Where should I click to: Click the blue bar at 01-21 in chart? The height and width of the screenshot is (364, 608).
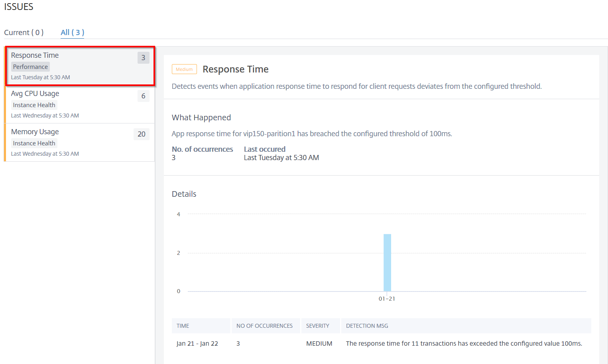click(387, 262)
